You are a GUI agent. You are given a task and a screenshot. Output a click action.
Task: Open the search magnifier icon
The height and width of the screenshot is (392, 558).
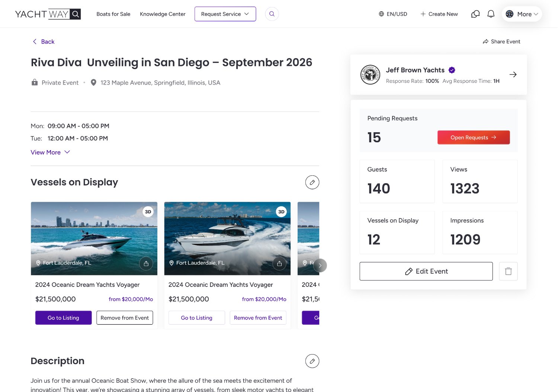pyautogui.click(x=272, y=14)
